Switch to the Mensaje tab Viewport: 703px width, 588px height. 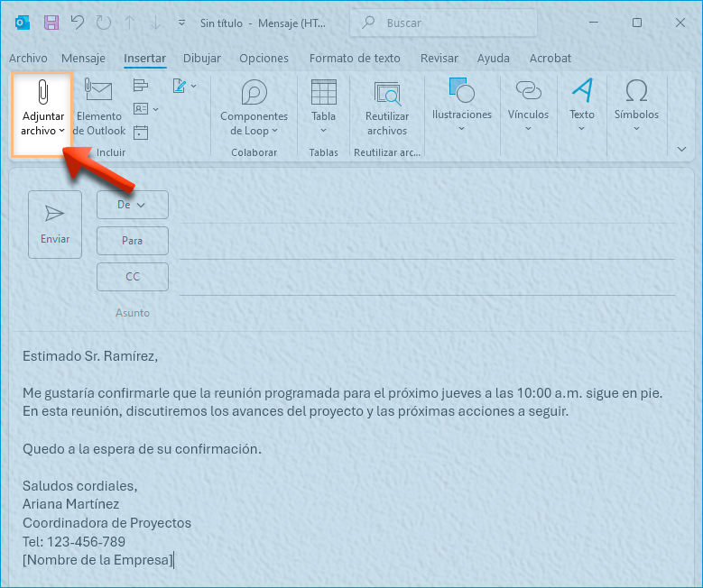point(83,59)
